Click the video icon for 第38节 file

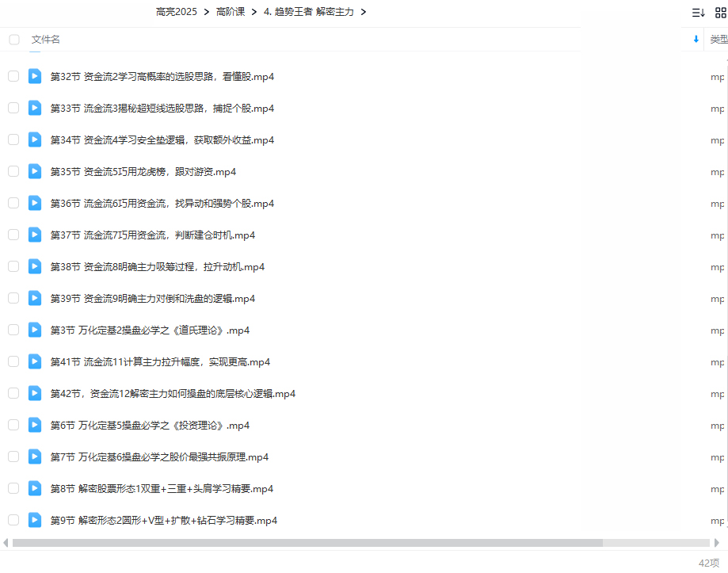tap(35, 266)
